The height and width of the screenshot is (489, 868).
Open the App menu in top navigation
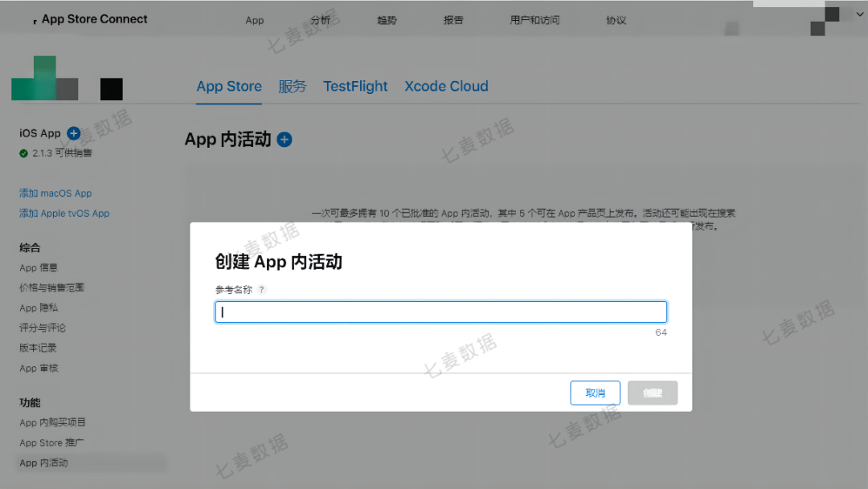tap(255, 20)
